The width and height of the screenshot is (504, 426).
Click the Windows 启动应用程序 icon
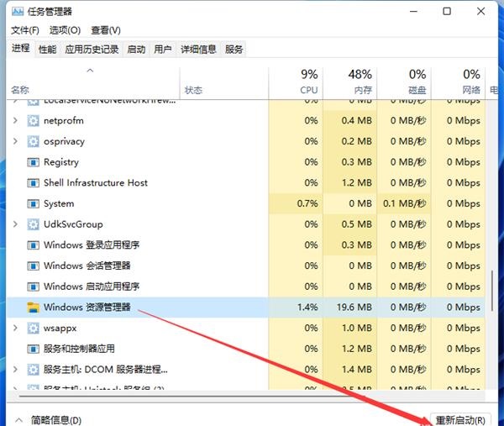[x=33, y=287]
